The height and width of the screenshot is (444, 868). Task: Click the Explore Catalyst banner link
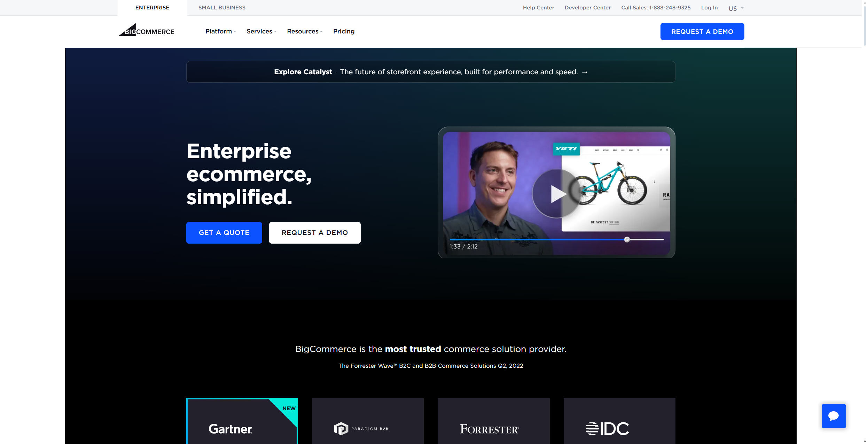[431, 71]
